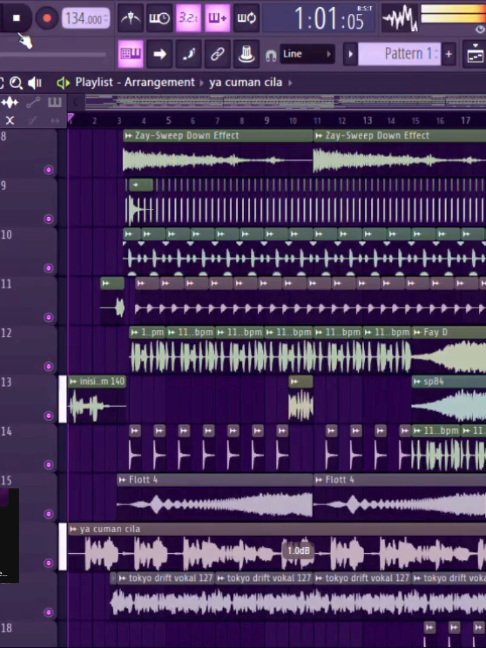Select the 134.000 tempo field
The height and width of the screenshot is (648, 486).
pyautogui.click(x=86, y=19)
